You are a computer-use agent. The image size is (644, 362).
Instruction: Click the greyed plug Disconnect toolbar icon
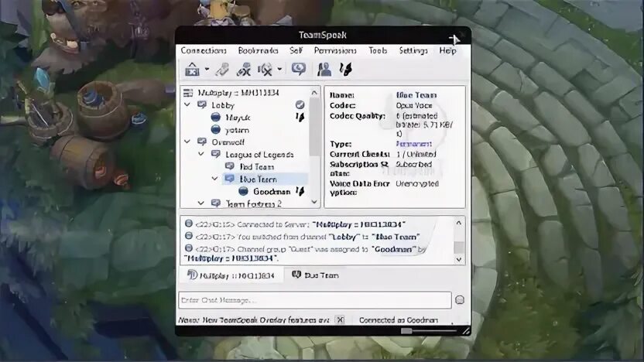click(222, 70)
